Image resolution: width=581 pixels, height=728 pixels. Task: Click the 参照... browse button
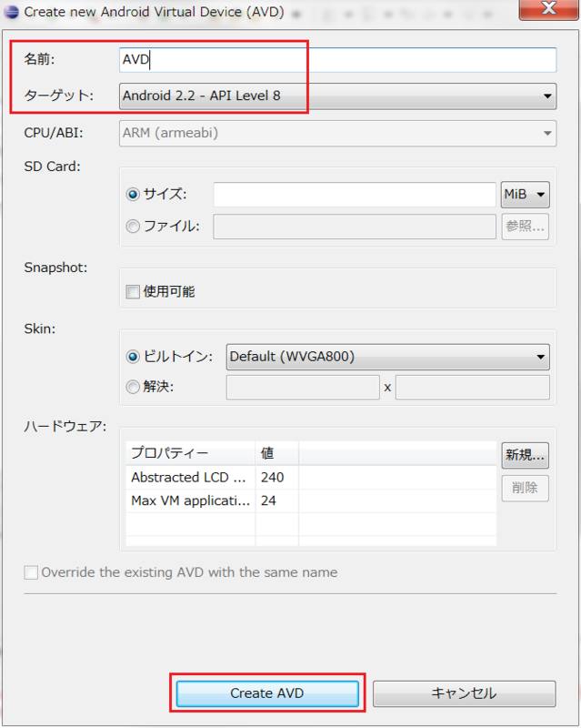point(526,227)
